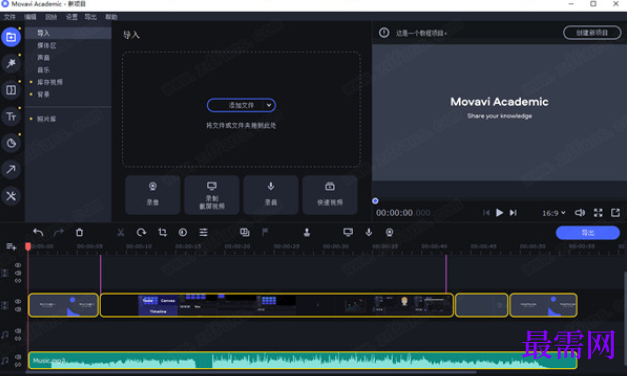This screenshot has width=634, height=376.
Task: Click the 录音 audio record button
Action: [271, 194]
